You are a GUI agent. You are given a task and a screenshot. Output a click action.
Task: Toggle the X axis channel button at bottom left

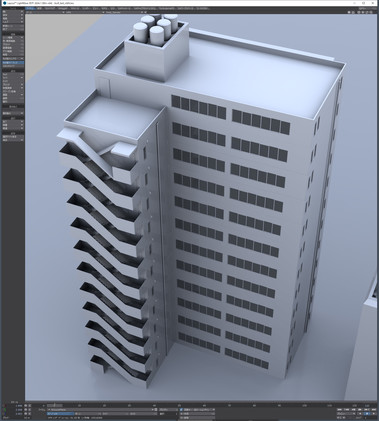pyautogui.click(x=5, y=406)
